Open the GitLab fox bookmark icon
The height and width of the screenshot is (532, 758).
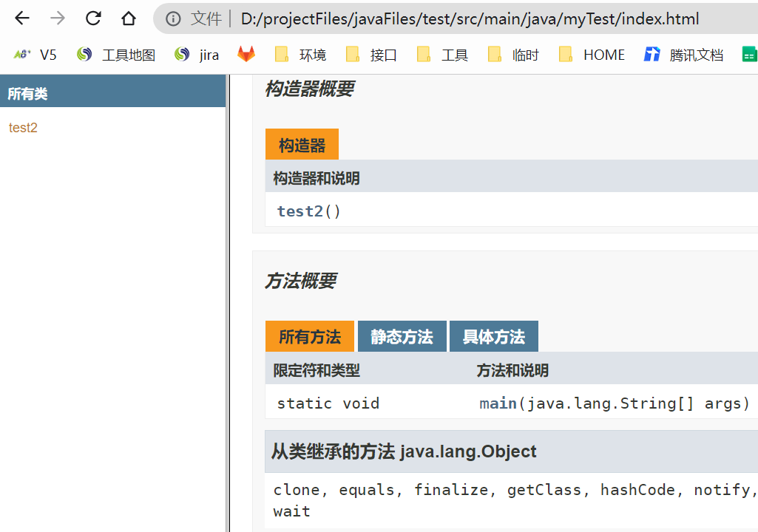coord(246,54)
